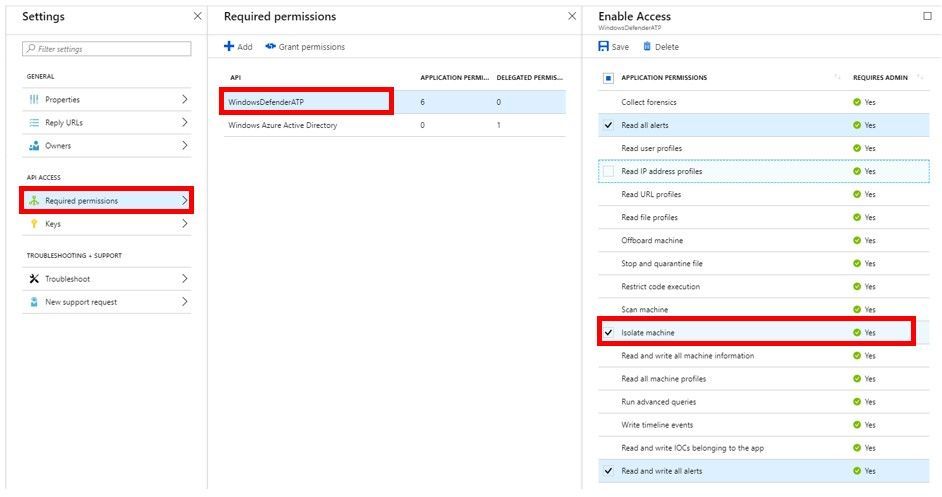Check the Read IP address profiles box

(x=608, y=171)
